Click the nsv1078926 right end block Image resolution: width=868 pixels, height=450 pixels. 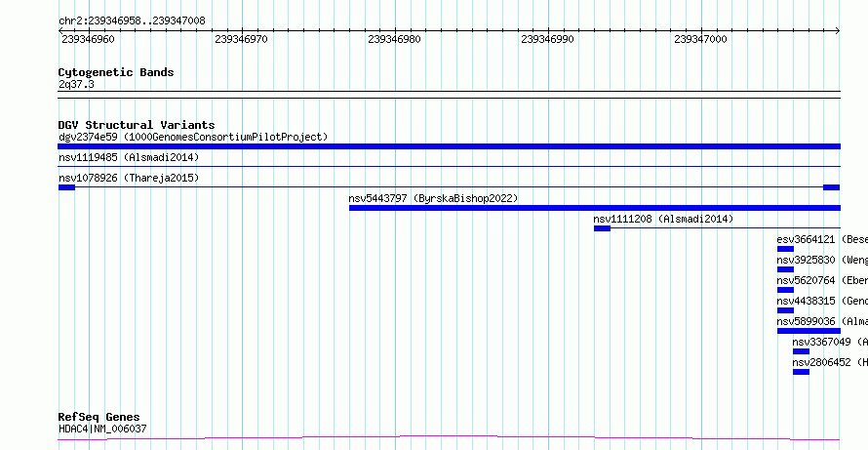coord(832,187)
